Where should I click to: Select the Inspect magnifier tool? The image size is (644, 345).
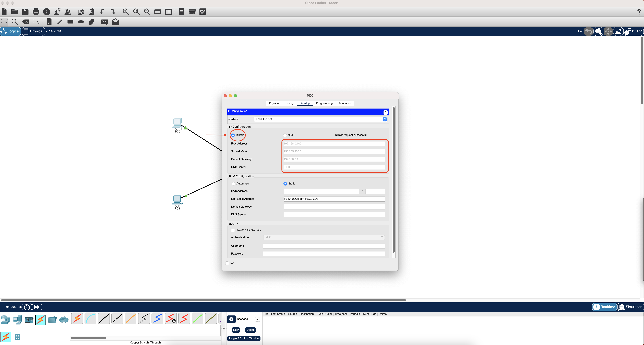coord(15,22)
